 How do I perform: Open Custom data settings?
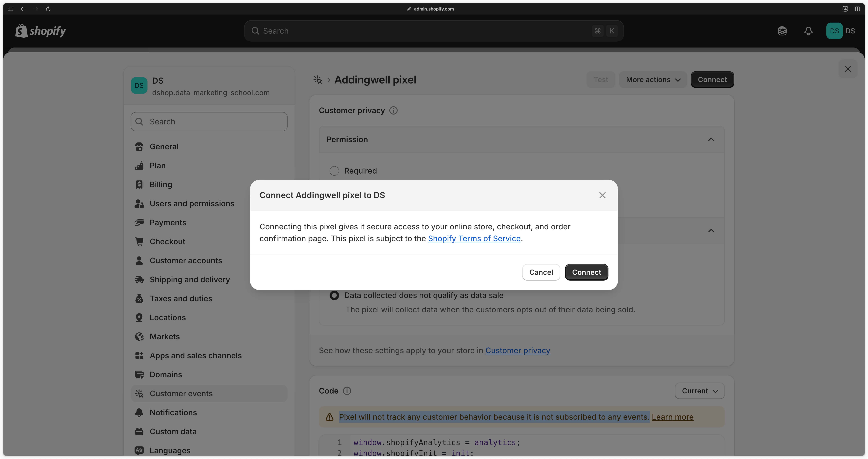click(209, 432)
